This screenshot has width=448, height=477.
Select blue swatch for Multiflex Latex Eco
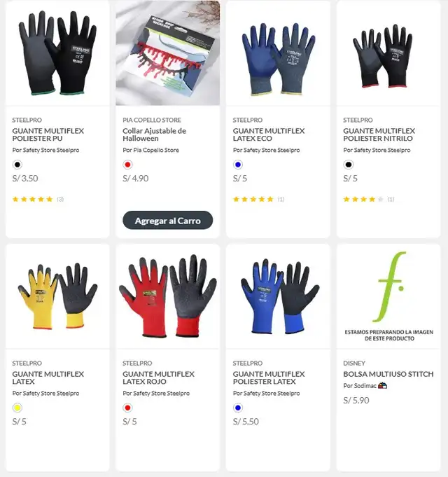[x=238, y=165]
